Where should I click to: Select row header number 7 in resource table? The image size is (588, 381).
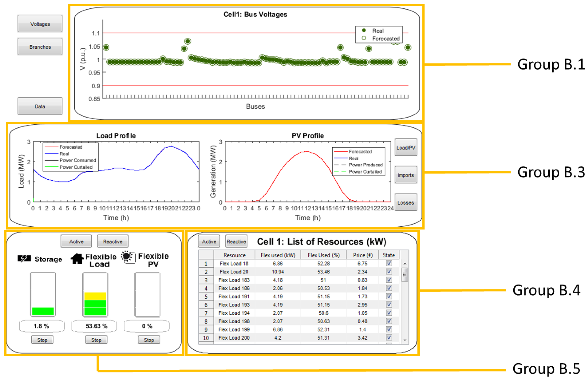click(x=206, y=313)
